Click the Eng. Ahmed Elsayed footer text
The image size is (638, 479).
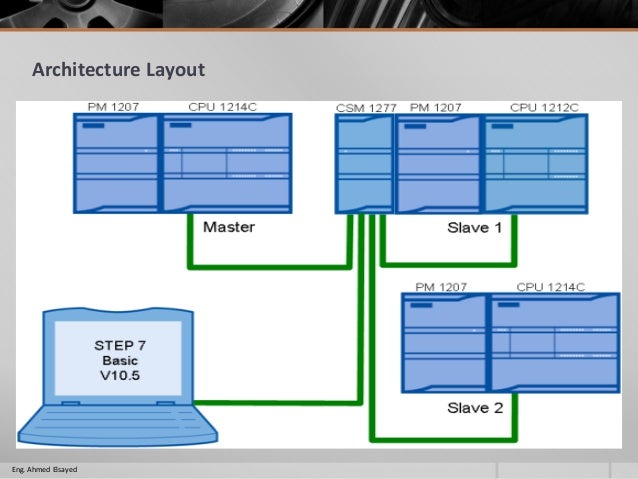44,469
